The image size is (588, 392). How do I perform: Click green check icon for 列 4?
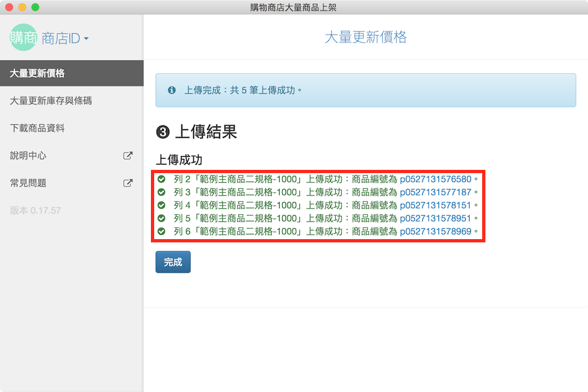pyautogui.click(x=161, y=205)
